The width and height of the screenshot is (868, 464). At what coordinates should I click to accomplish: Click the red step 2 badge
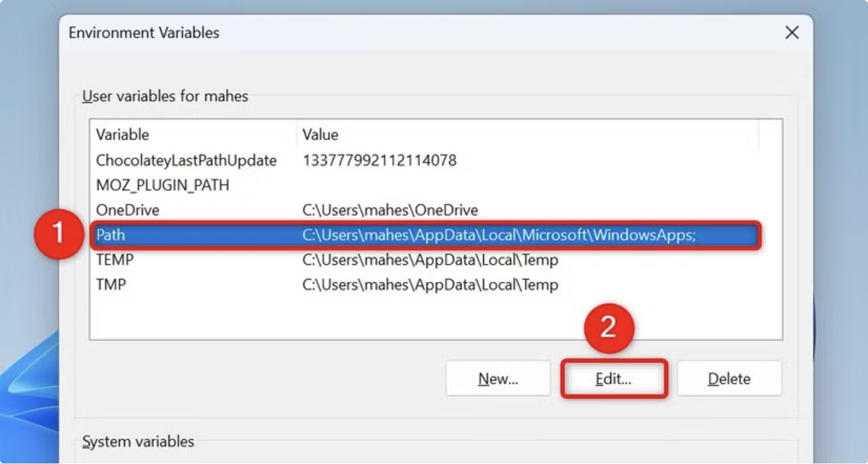click(608, 327)
